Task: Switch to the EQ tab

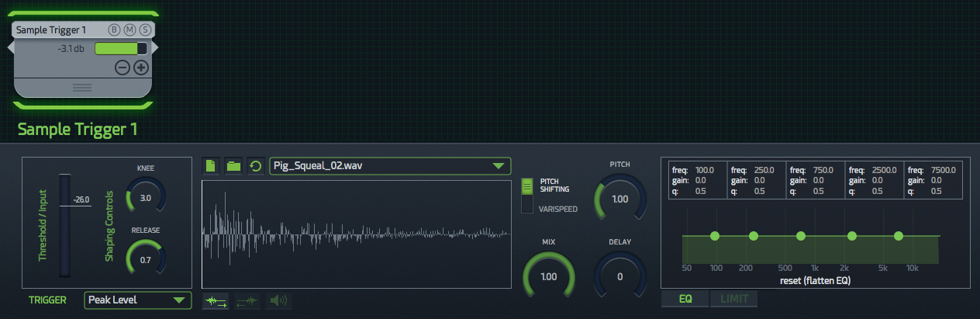Action: 685,299
